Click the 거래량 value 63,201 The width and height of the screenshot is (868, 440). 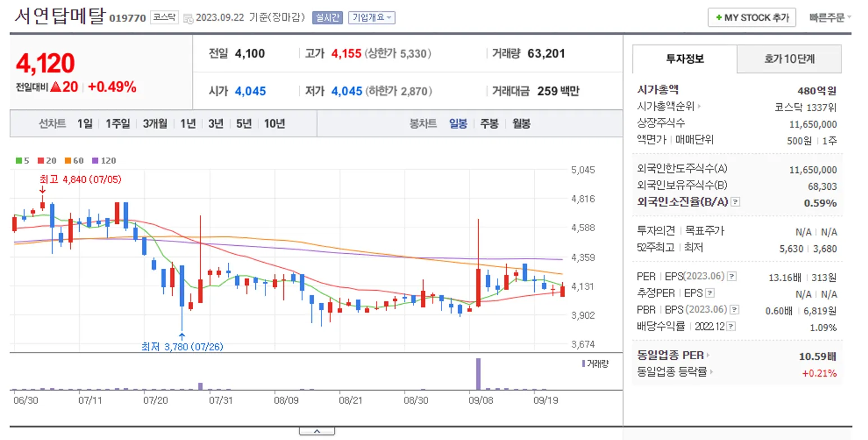546,54
